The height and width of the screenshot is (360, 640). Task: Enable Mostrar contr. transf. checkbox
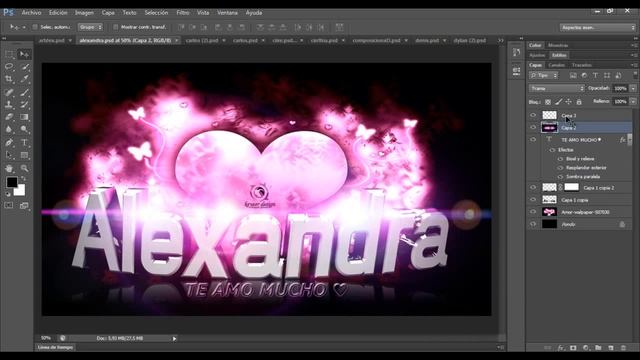click(x=116, y=27)
